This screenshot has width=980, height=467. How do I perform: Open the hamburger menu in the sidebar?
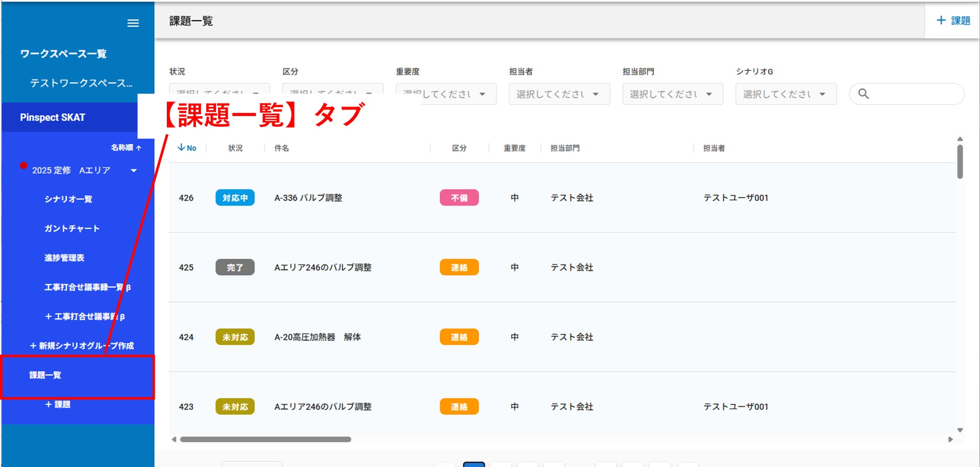point(133,23)
